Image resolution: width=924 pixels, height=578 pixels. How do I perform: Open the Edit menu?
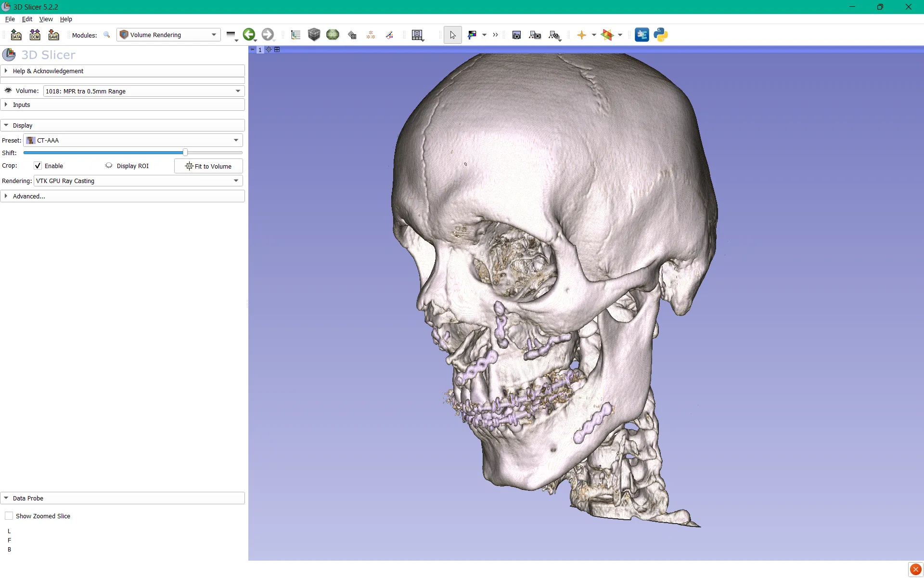[27, 19]
